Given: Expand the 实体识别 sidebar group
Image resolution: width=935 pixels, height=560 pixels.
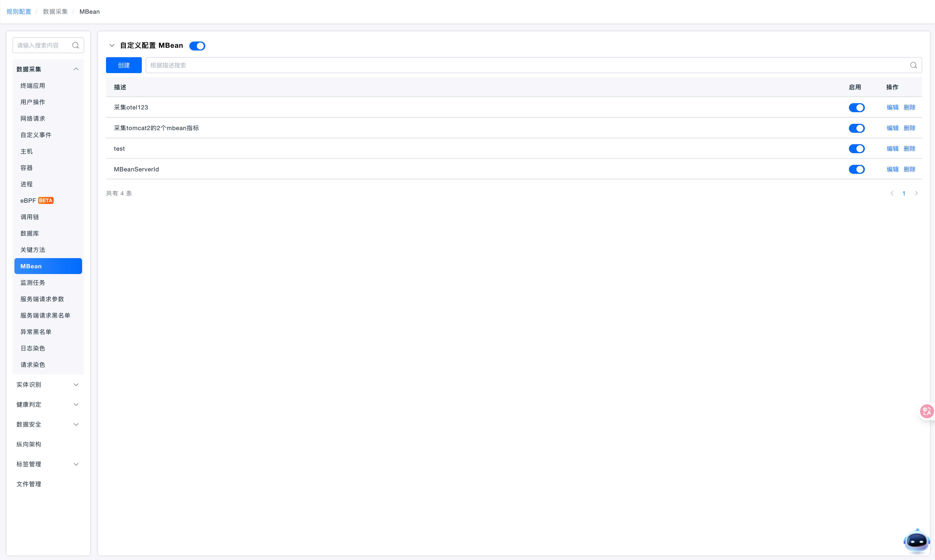Looking at the screenshot, I should [x=48, y=384].
